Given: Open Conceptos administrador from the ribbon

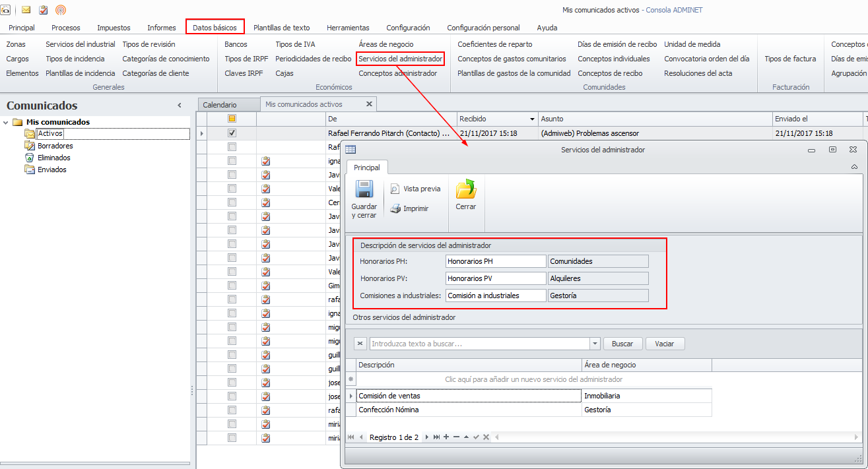Looking at the screenshot, I should [x=397, y=73].
